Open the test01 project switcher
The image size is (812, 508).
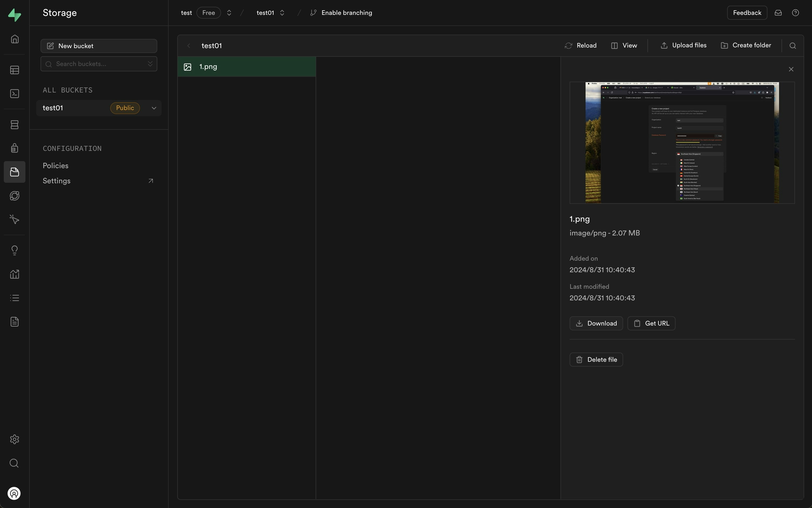(282, 13)
